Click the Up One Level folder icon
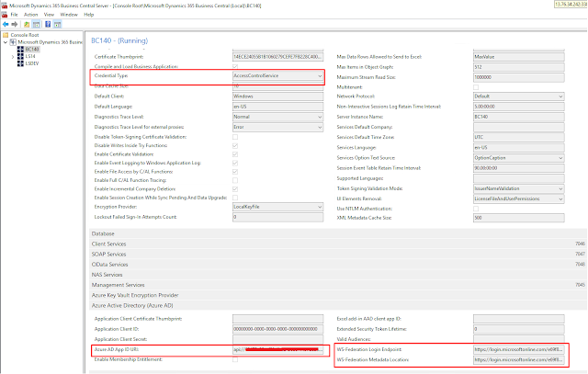 coord(27,25)
